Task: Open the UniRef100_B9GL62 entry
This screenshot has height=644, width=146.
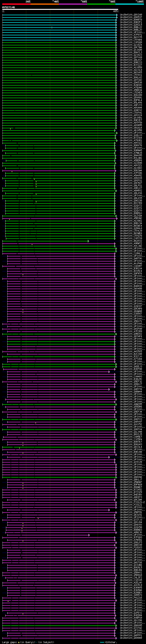Action: click(x=131, y=77)
